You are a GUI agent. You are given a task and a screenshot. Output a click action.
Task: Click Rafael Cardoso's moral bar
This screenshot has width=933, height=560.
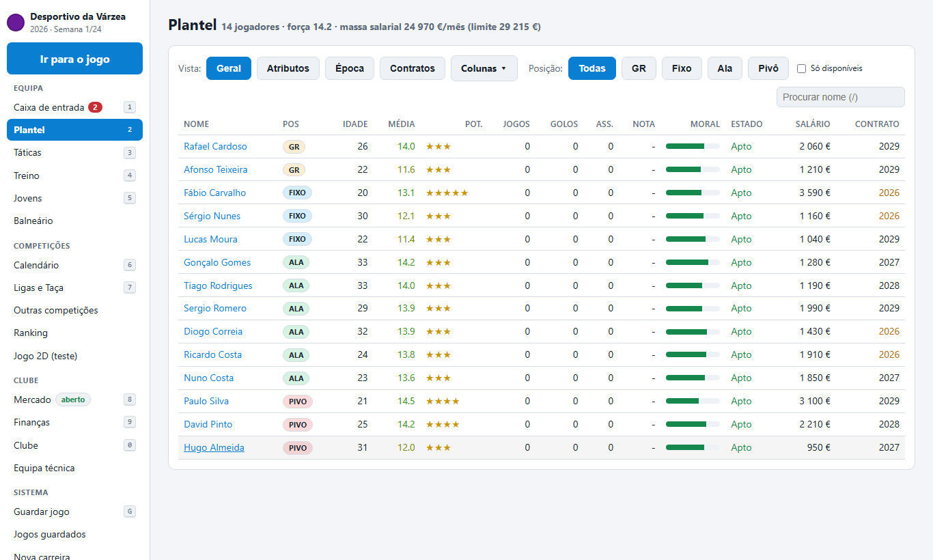pyautogui.click(x=693, y=146)
